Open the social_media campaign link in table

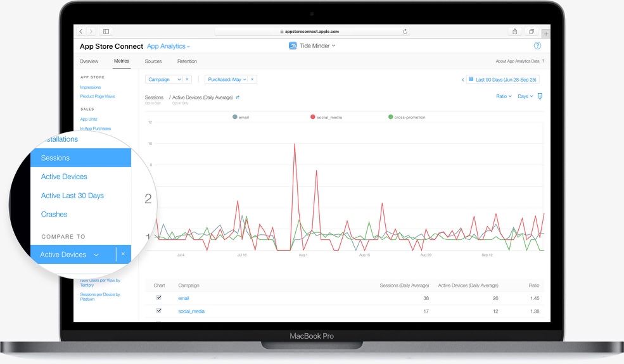pos(191,311)
